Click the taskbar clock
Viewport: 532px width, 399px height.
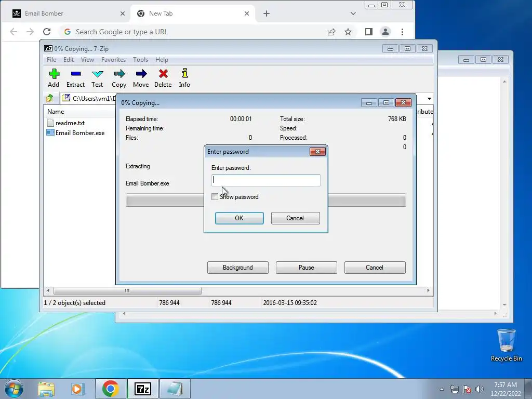(506, 389)
